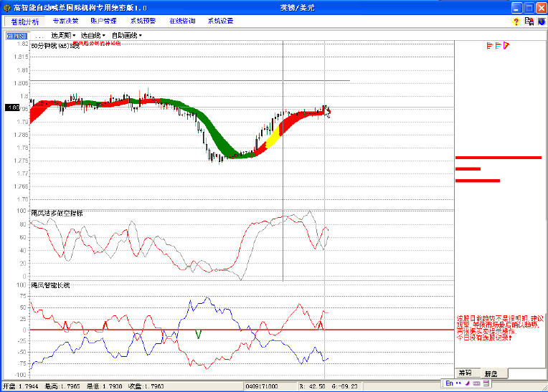Click the globe icon in top-right toolbar
The height and width of the screenshot is (392, 548).
pos(542,21)
